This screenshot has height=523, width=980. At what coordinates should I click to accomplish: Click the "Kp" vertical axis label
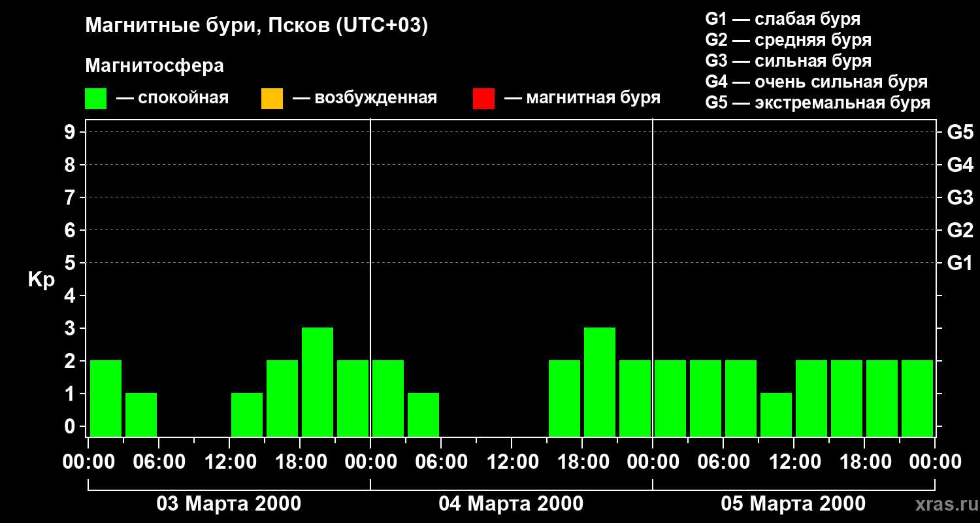point(41,280)
